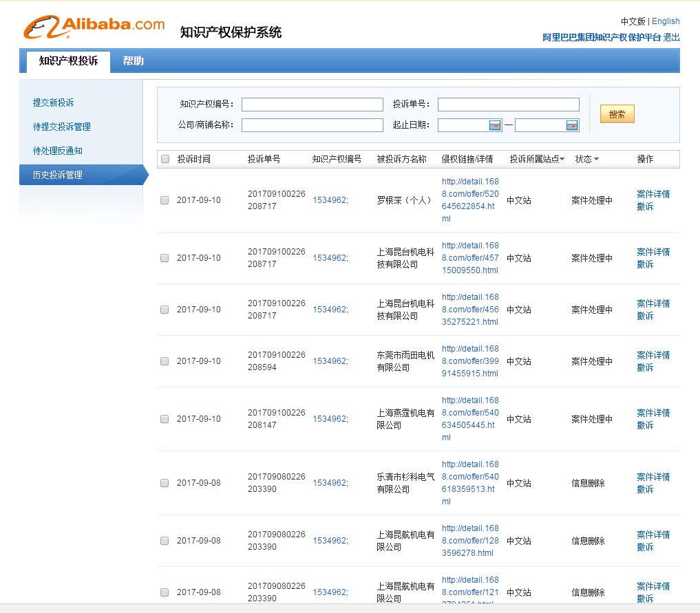Screen dimensions: 700x613
Task: Go to 待提交投诉管理 in the sidebar
Action: coord(62,127)
